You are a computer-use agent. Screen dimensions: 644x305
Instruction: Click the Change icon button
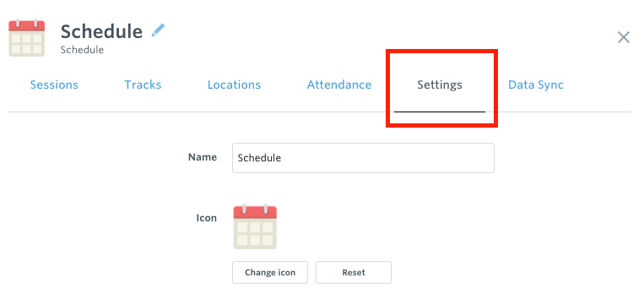270,273
